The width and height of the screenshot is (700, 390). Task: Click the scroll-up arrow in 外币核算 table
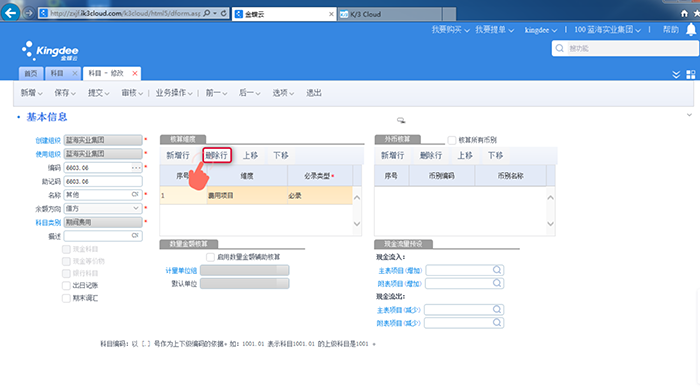click(x=550, y=198)
